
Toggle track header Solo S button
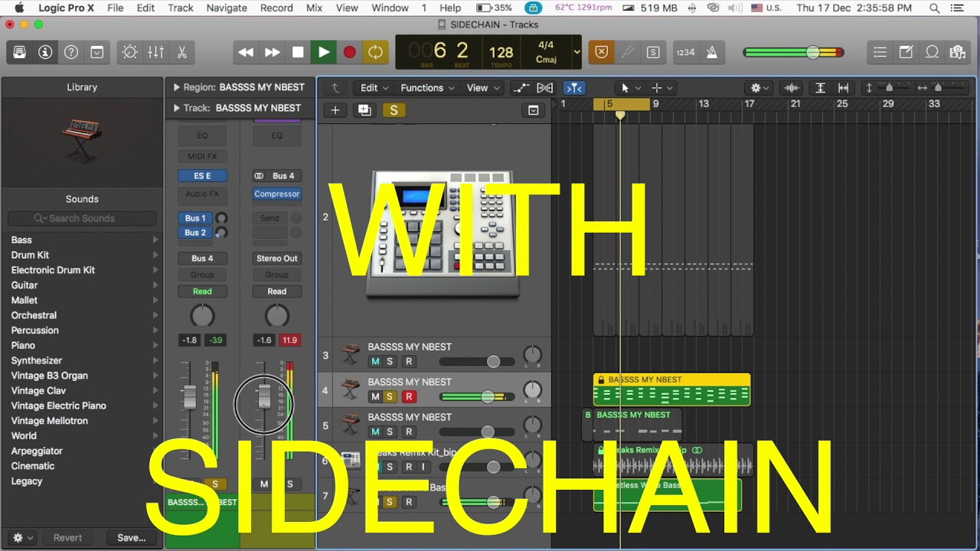pyautogui.click(x=394, y=110)
